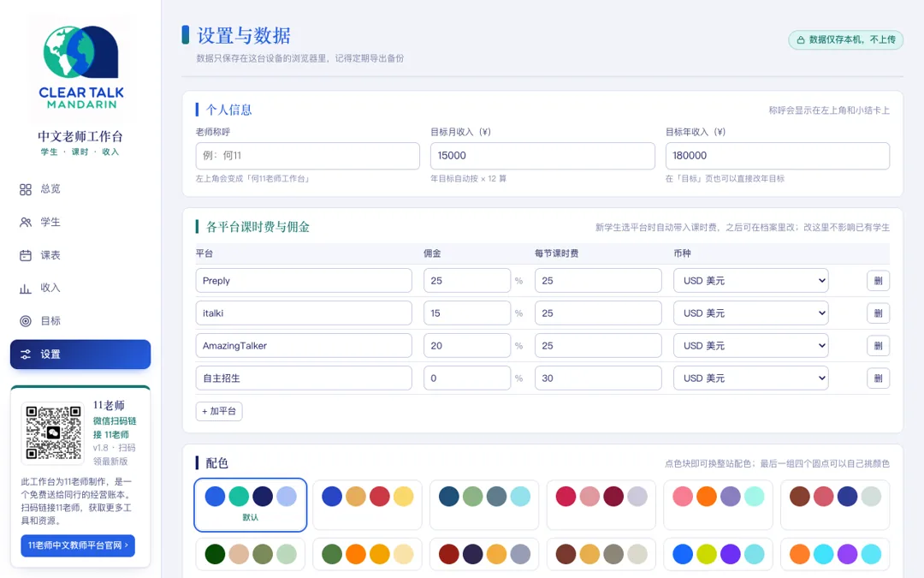
Task: Click the 配色 section heading
Action: (x=216, y=463)
